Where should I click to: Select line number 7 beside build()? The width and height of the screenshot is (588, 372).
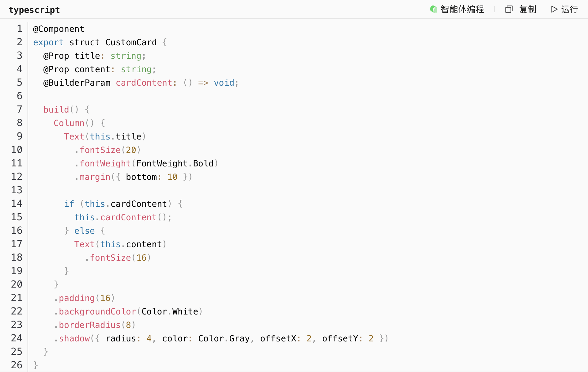coord(20,109)
